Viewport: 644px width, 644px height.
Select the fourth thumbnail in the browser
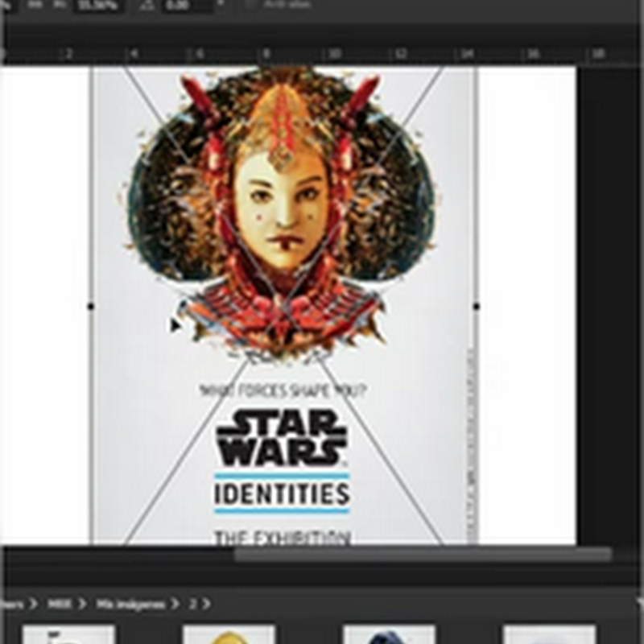click(x=549, y=634)
